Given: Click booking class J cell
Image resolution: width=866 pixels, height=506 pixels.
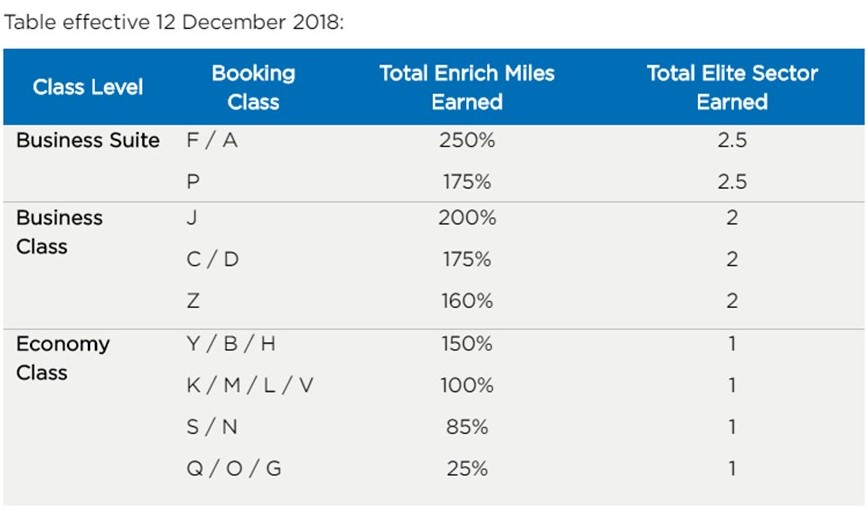Looking at the screenshot, I should coord(192,218).
